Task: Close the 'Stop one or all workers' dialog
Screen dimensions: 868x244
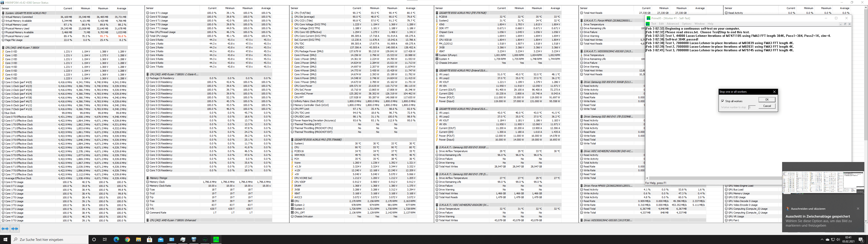Action: click(x=774, y=92)
